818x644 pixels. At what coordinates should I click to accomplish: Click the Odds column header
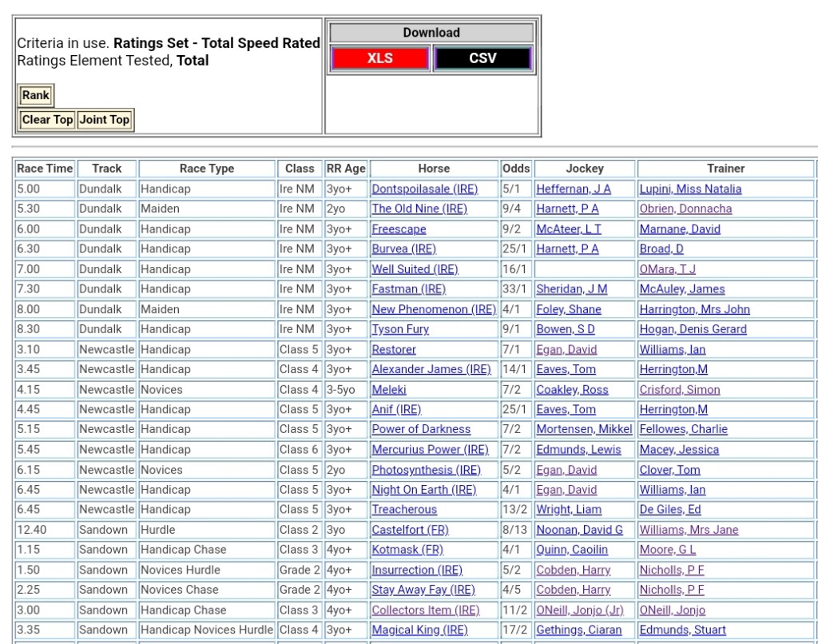point(516,169)
